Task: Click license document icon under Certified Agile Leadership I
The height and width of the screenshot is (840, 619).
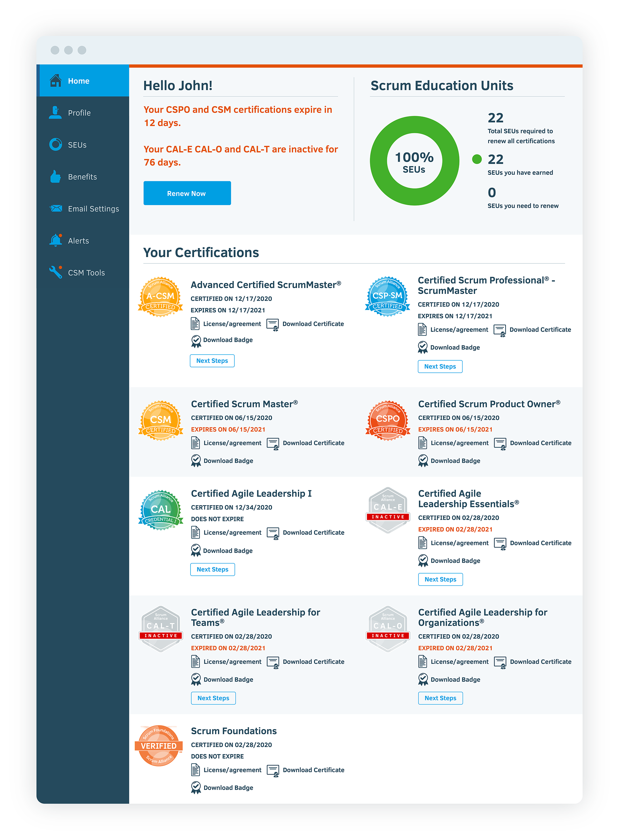Action: coord(195,532)
